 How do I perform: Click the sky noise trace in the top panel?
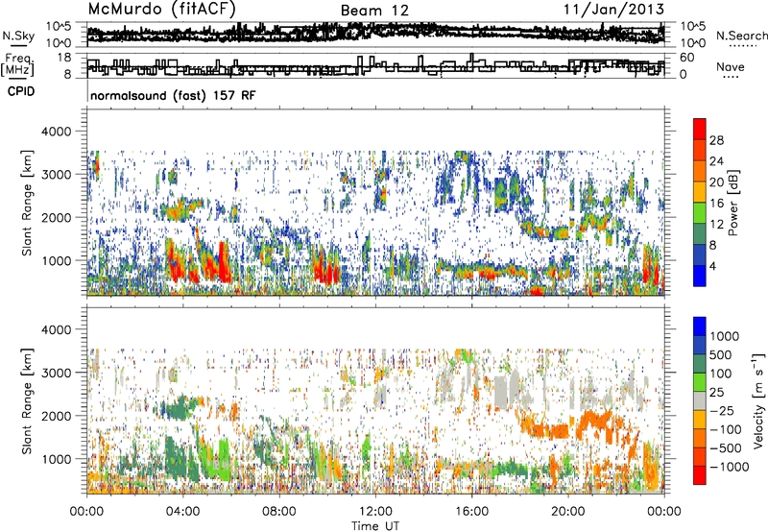(x=375, y=33)
